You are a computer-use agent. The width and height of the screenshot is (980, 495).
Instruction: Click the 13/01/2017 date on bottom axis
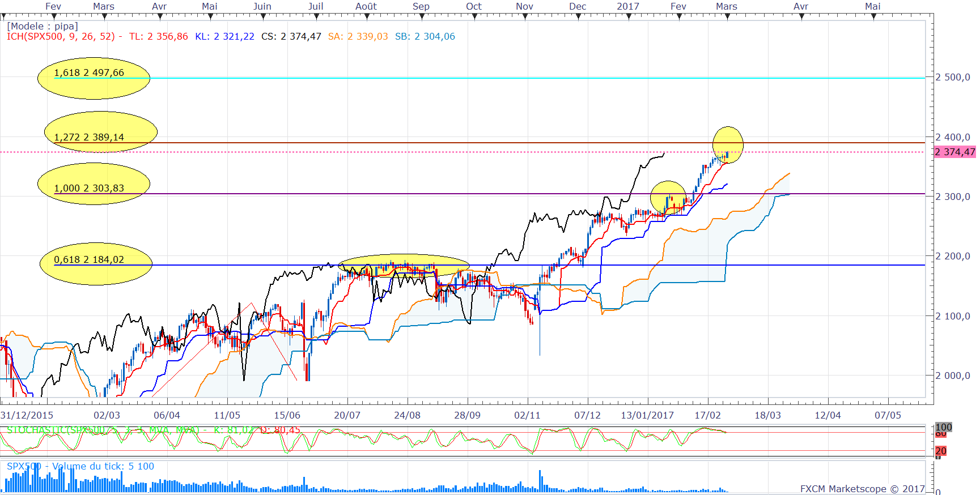(647, 415)
